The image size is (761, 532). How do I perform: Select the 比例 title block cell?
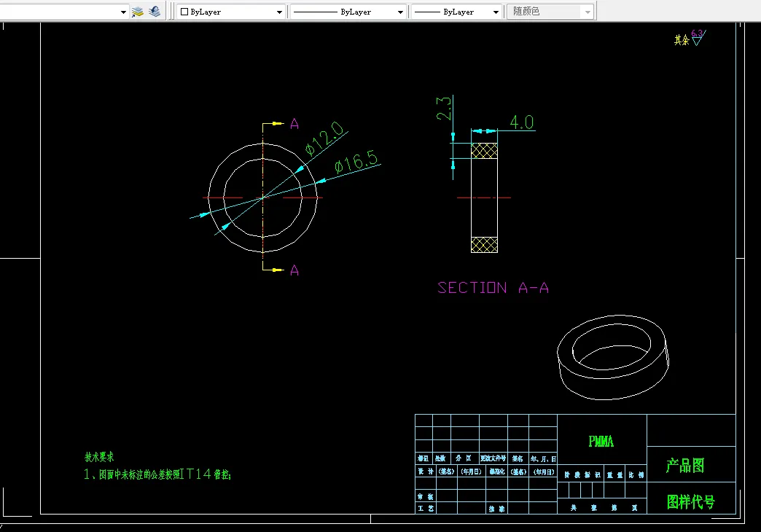(x=636, y=474)
